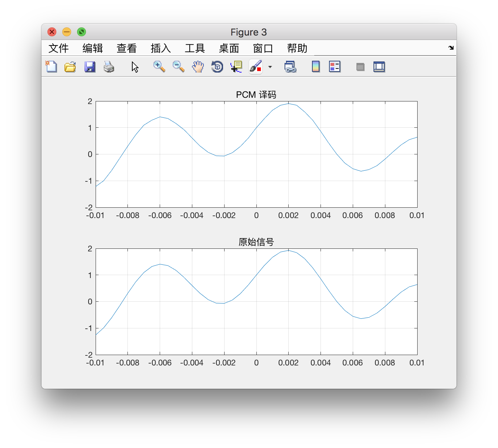Image resolution: width=498 pixels, height=448 pixels.
Task: Select the Zoom Out tool
Action: pyautogui.click(x=178, y=67)
